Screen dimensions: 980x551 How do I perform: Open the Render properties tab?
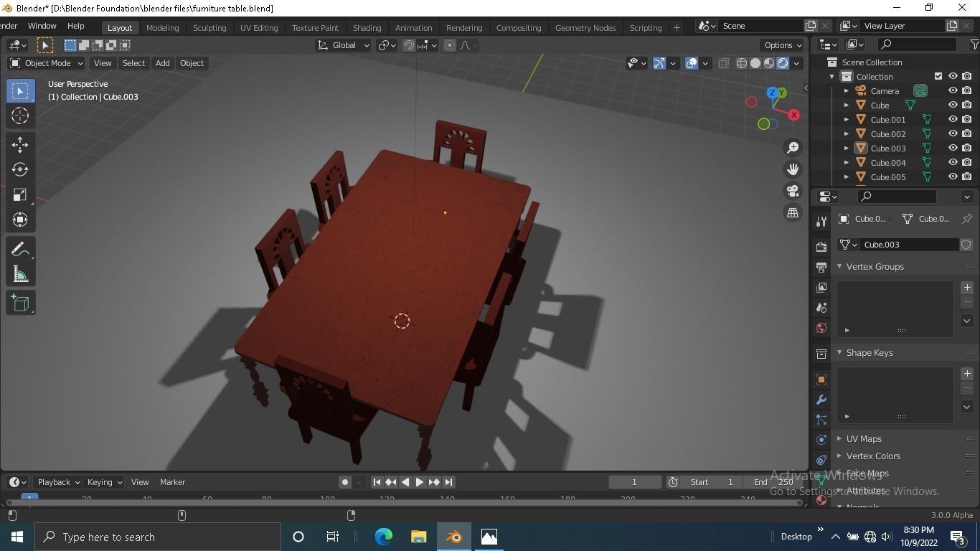pyautogui.click(x=821, y=247)
